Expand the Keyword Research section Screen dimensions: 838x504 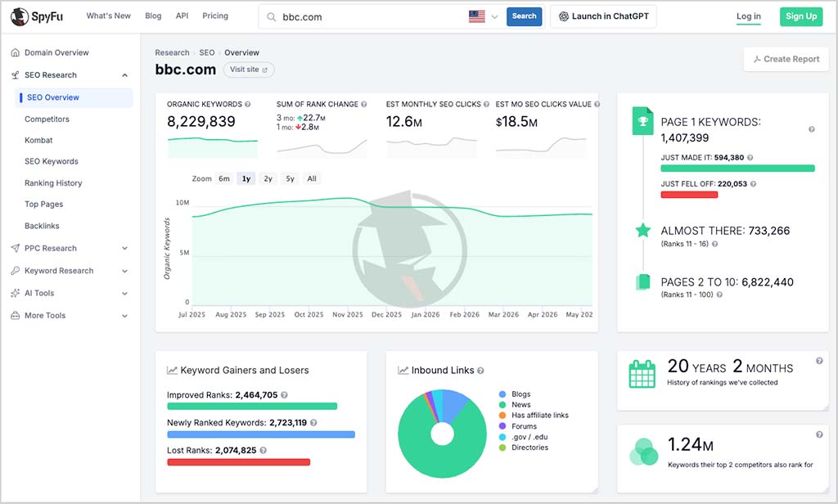coord(124,271)
